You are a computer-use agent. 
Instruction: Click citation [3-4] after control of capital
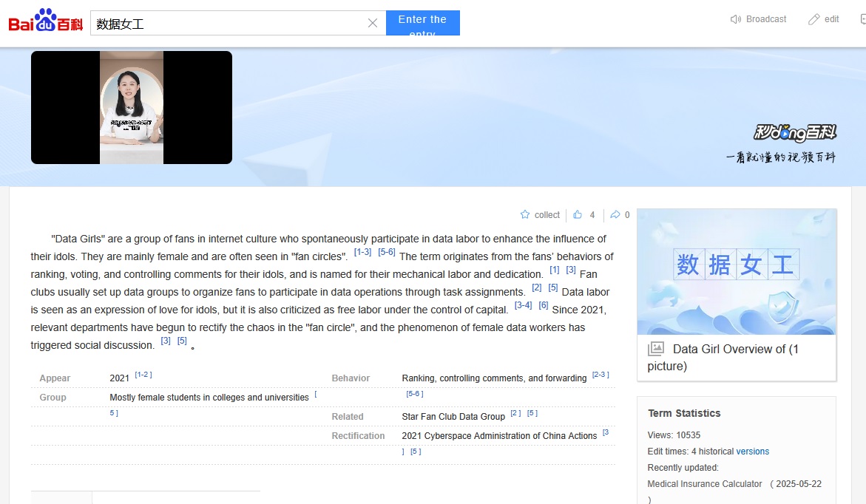(524, 305)
